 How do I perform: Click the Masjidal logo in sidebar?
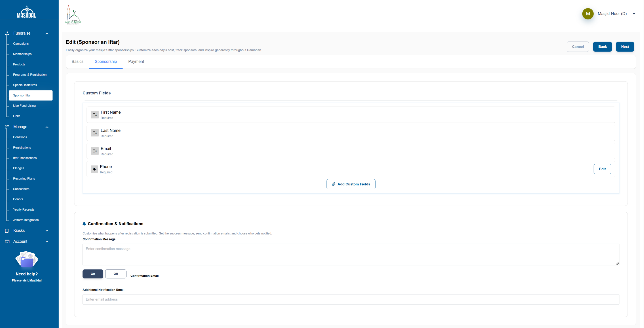click(27, 12)
